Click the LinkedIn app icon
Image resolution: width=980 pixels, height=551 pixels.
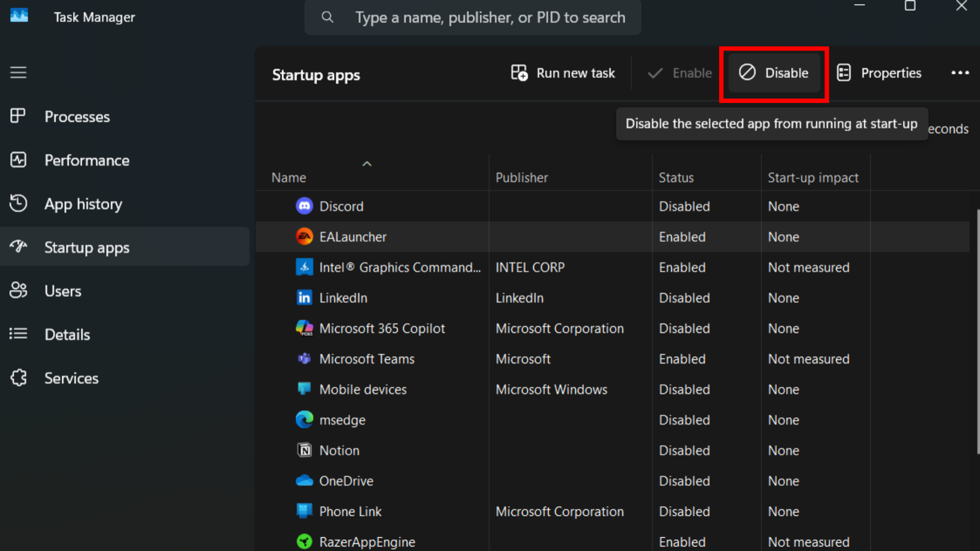tap(305, 297)
